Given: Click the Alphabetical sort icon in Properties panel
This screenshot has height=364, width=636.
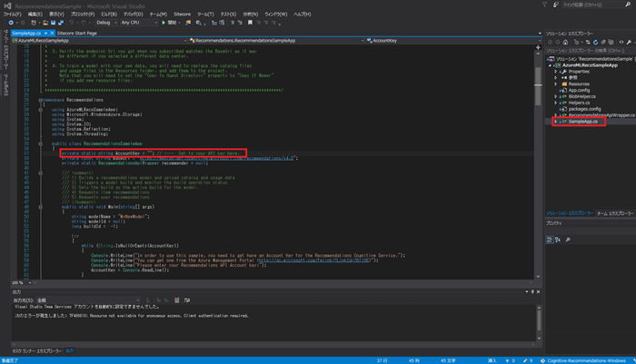Looking at the screenshot, I should click(558, 240).
